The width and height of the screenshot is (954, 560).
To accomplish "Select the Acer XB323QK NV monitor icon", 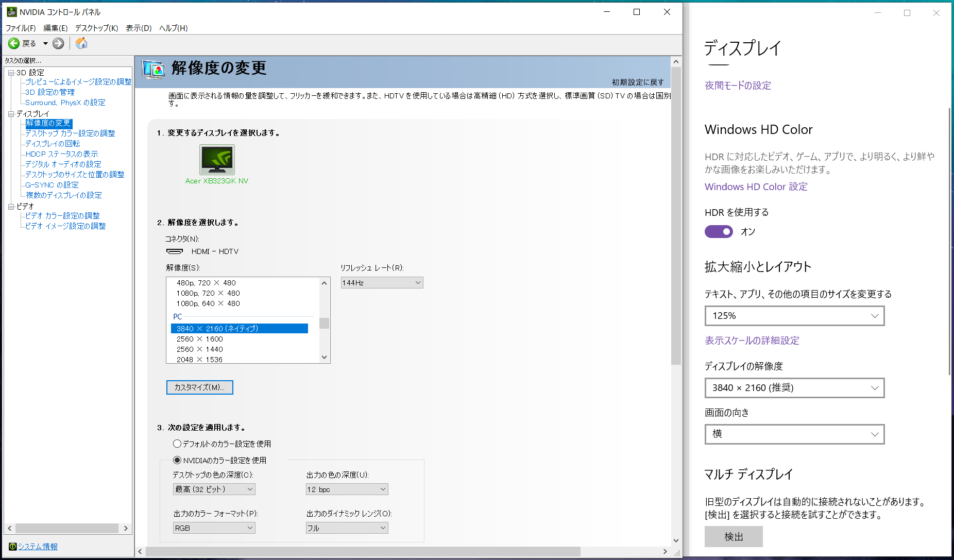I will pyautogui.click(x=217, y=160).
